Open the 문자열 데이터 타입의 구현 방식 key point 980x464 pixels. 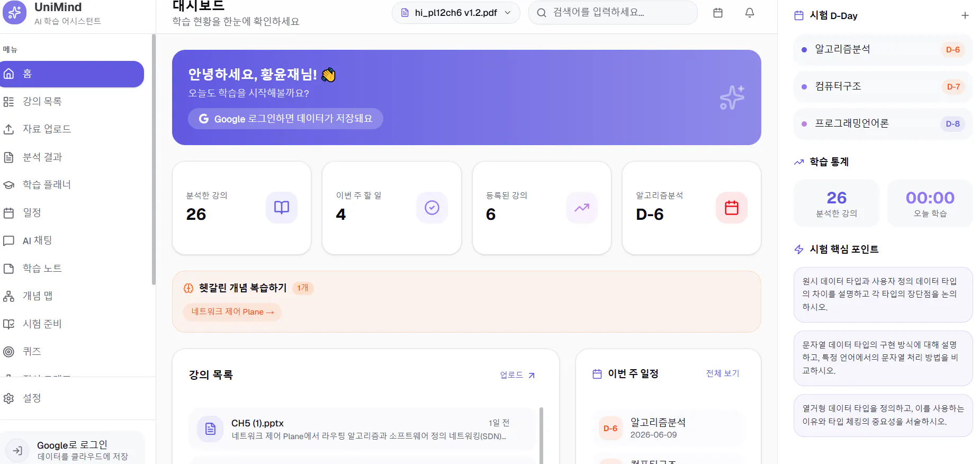point(883,358)
